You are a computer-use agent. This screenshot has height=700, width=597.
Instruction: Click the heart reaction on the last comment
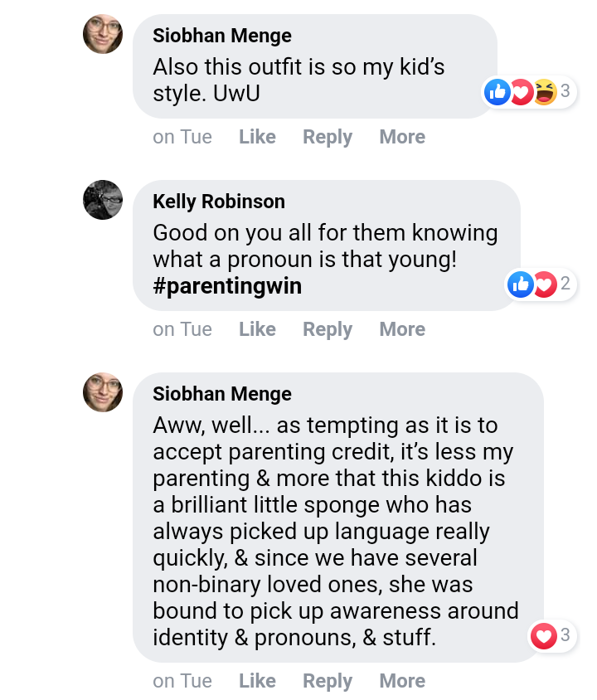(543, 636)
